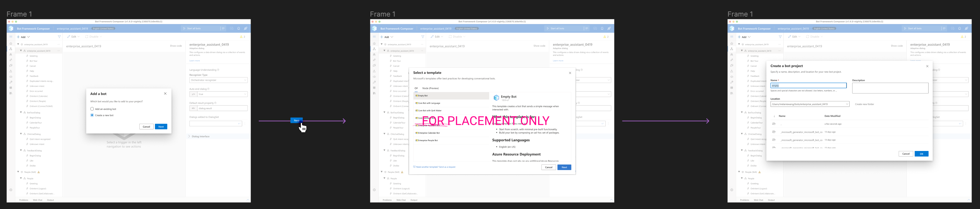The image size is (980, 209).
Task: Collapse BotTourDialog in Add a bot frame tree
Action: coord(21,112)
